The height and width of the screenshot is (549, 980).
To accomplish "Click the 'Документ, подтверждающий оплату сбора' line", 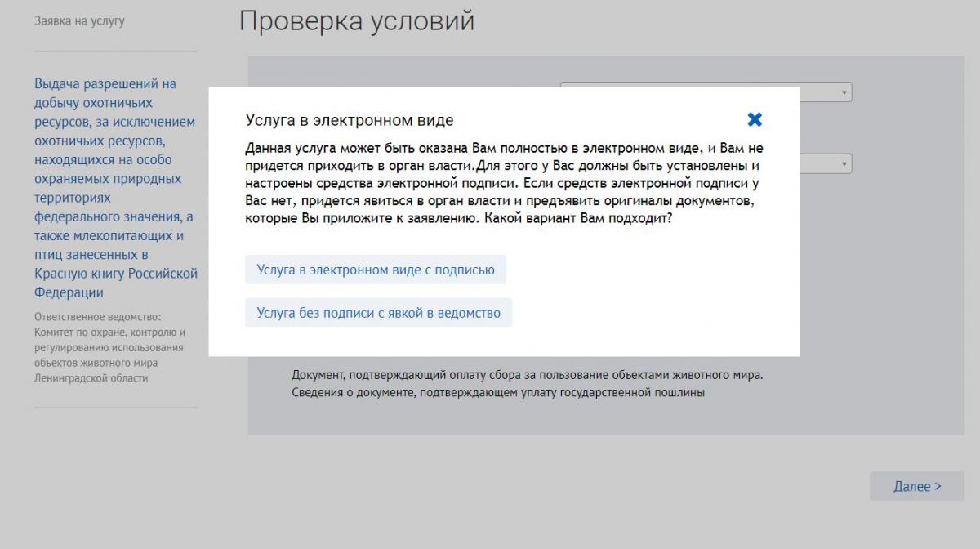I will (527, 375).
